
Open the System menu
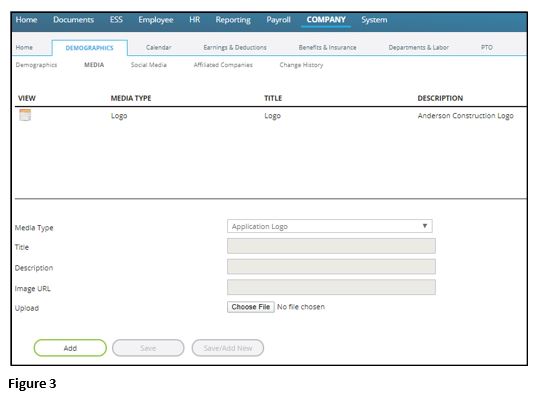tap(374, 20)
